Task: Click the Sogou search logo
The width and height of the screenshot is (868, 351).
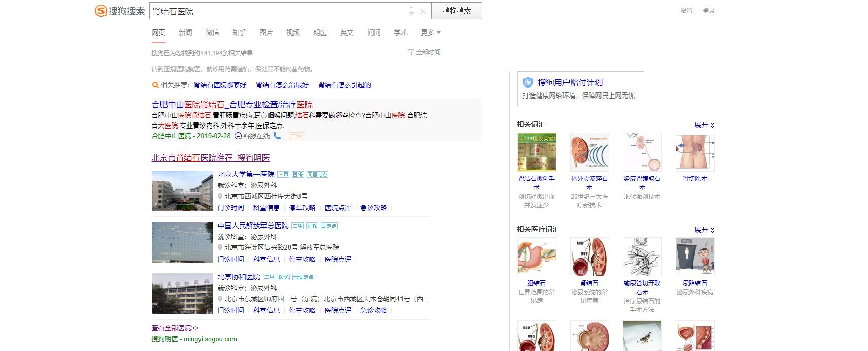Action: [120, 11]
